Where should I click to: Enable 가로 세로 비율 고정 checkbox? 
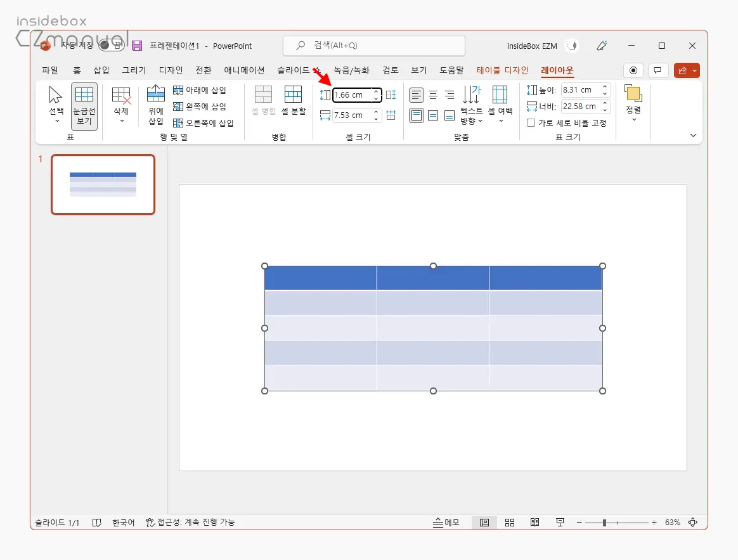[531, 123]
